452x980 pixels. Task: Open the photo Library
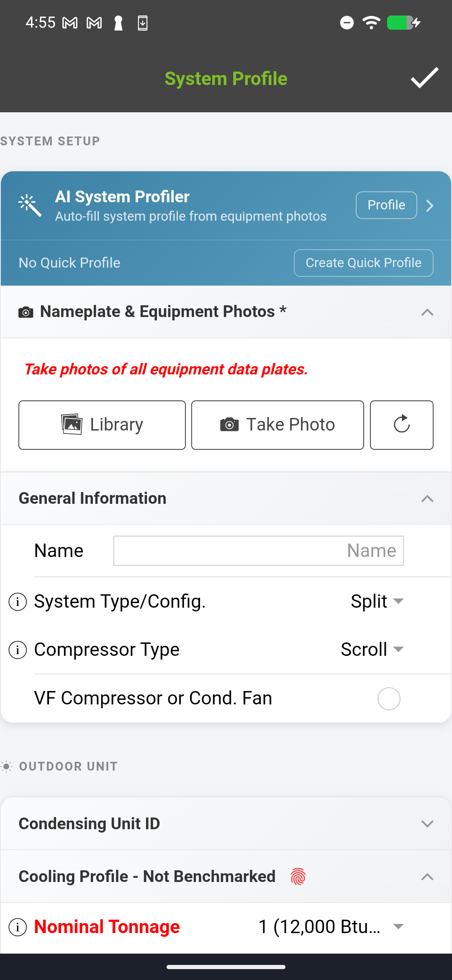pos(102,425)
